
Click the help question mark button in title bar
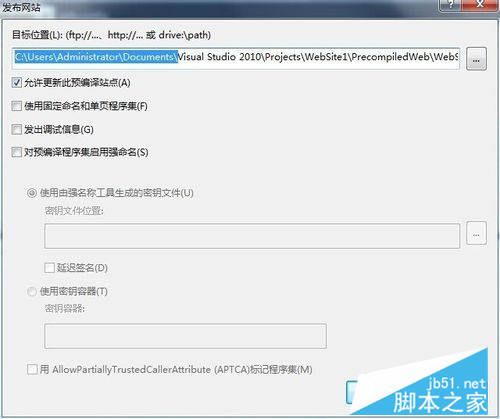coord(451,5)
